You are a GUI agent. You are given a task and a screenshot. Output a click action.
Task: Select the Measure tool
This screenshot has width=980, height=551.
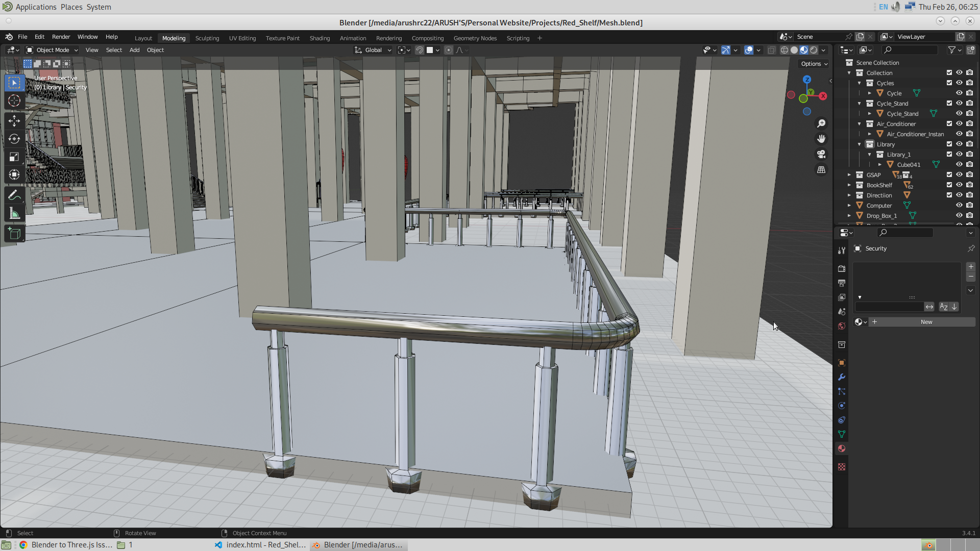[14, 213]
